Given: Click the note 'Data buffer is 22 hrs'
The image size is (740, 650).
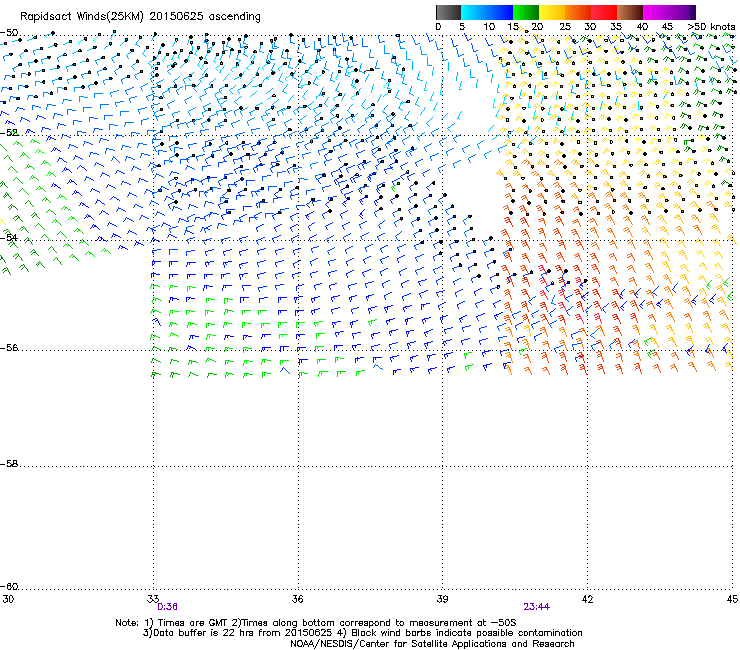Looking at the screenshot, I should [x=204, y=633].
